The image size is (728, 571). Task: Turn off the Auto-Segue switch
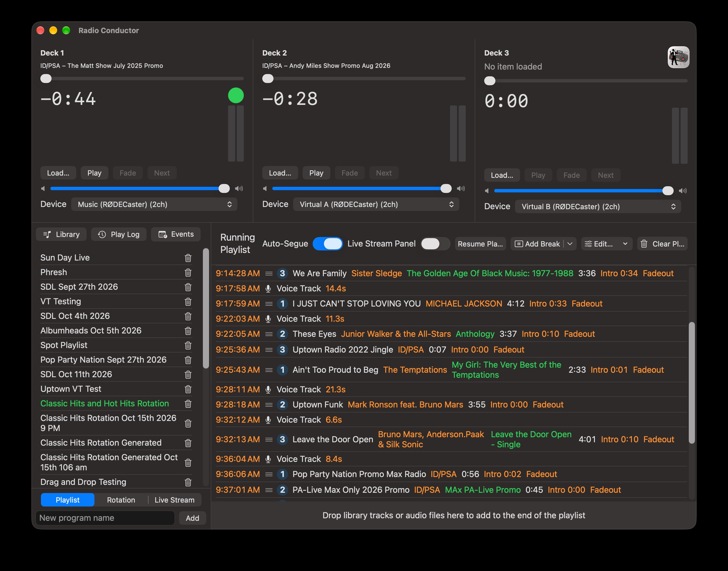pos(328,244)
